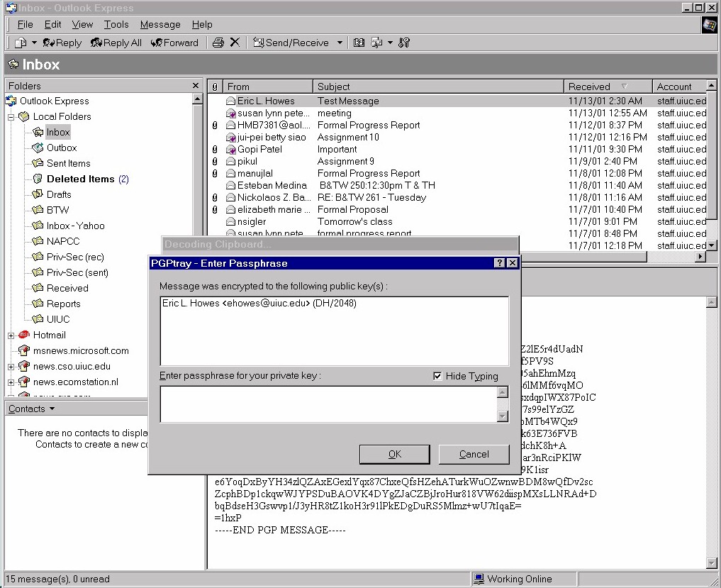Select the Sent Items folder icon
Screen dimensions: 721x588
[x=38, y=163]
